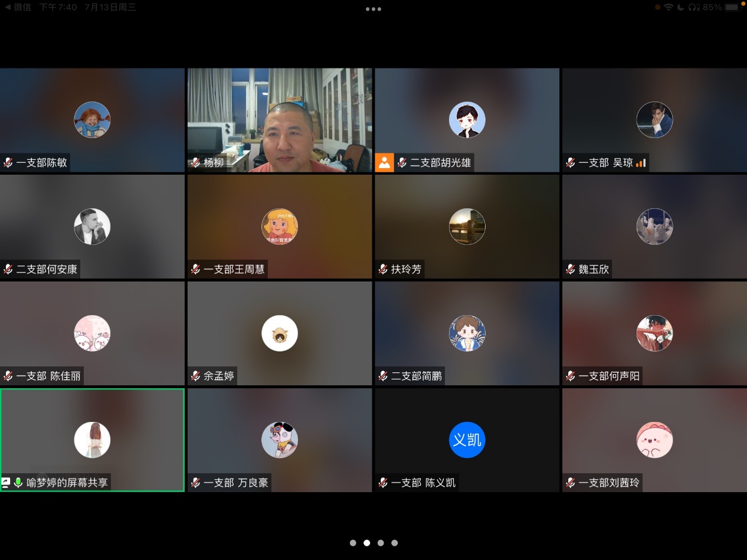The image size is (747, 560).
Task: Tap the 二支部何安康 name label
Action: (x=47, y=270)
